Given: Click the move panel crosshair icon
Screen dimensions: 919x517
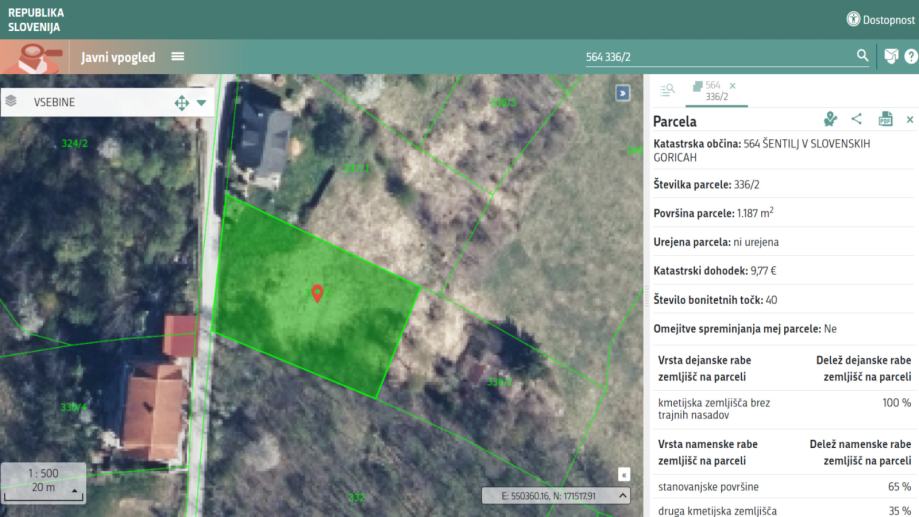Looking at the screenshot, I should 182,103.
